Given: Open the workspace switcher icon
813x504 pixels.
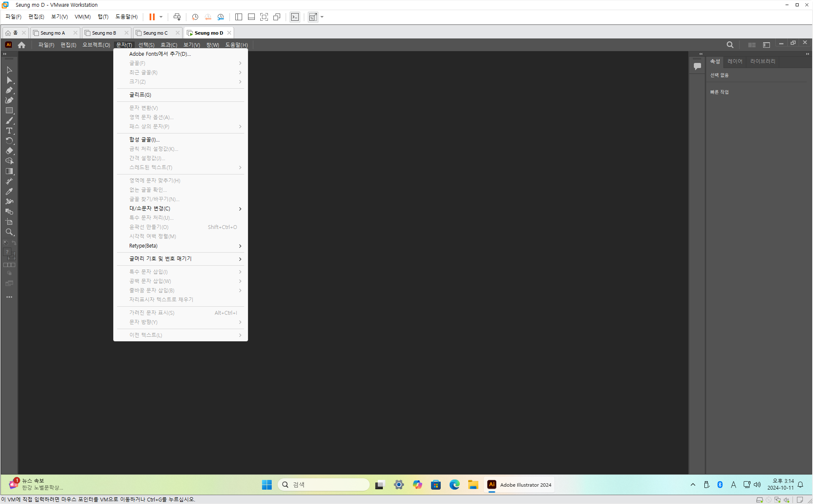Looking at the screenshot, I should tap(766, 45).
